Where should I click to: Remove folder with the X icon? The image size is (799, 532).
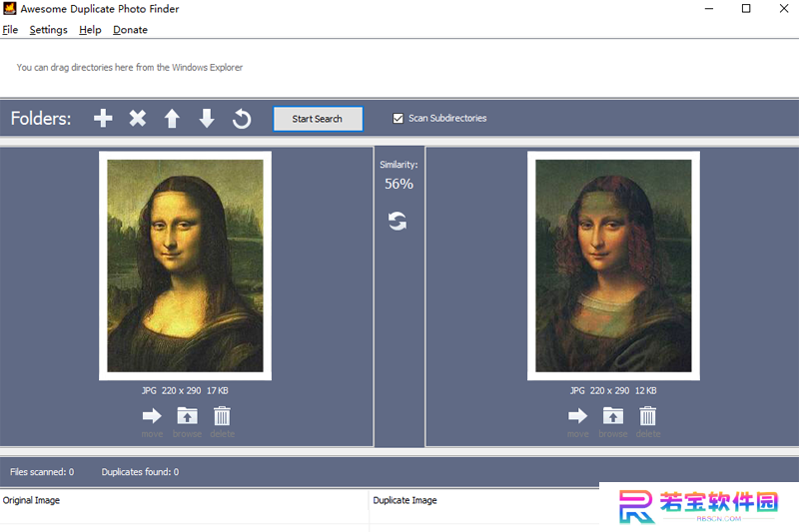click(x=138, y=118)
